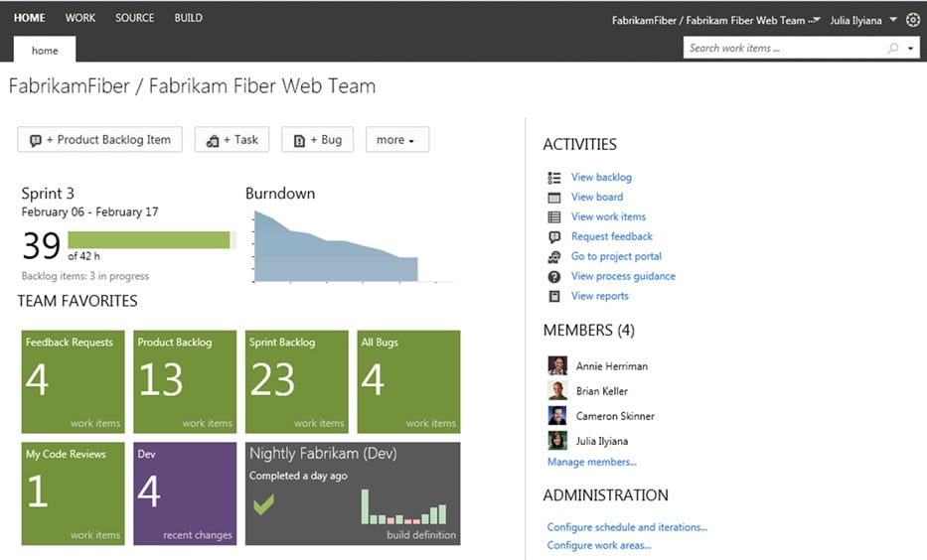Image resolution: width=927 pixels, height=560 pixels.
Task: Select the home tab
Action: tap(45, 51)
